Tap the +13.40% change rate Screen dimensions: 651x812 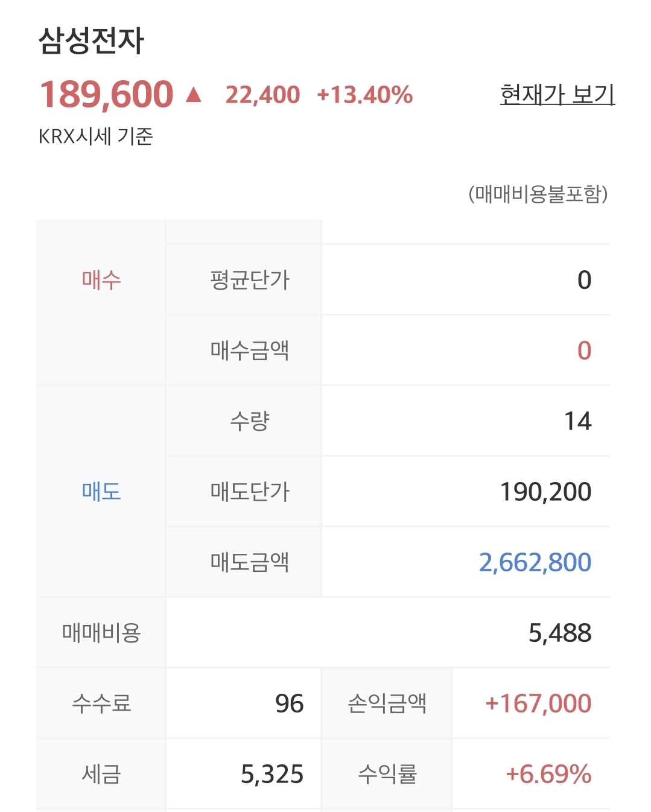pyautogui.click(x=364, y=95)
